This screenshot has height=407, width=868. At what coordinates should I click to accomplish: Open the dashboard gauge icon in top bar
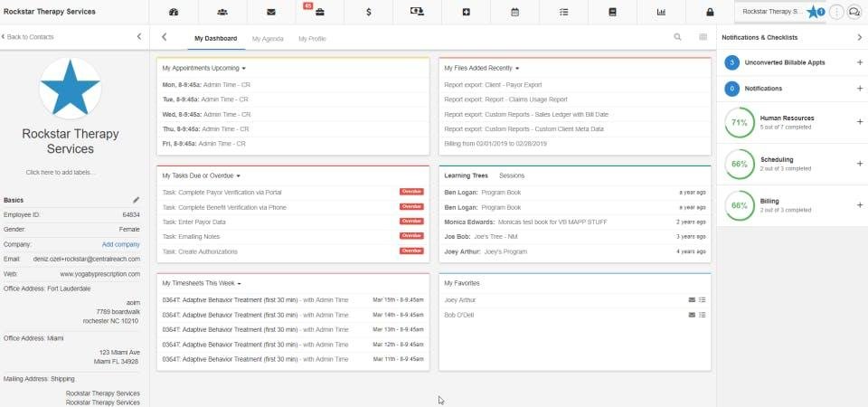(x=174, y=12)
